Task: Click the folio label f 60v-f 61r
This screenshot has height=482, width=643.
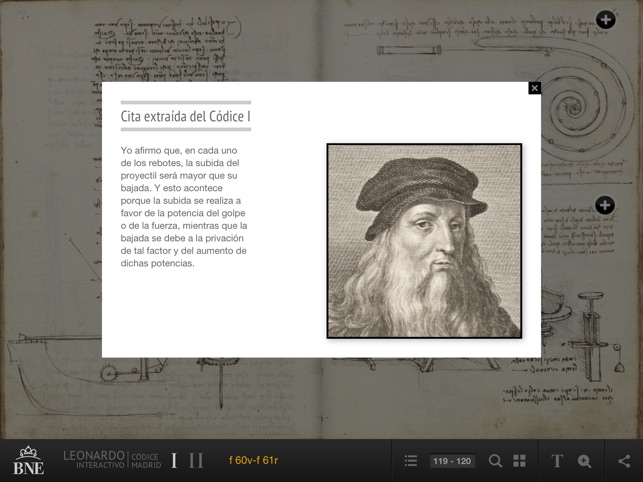Action: point(253,460)
